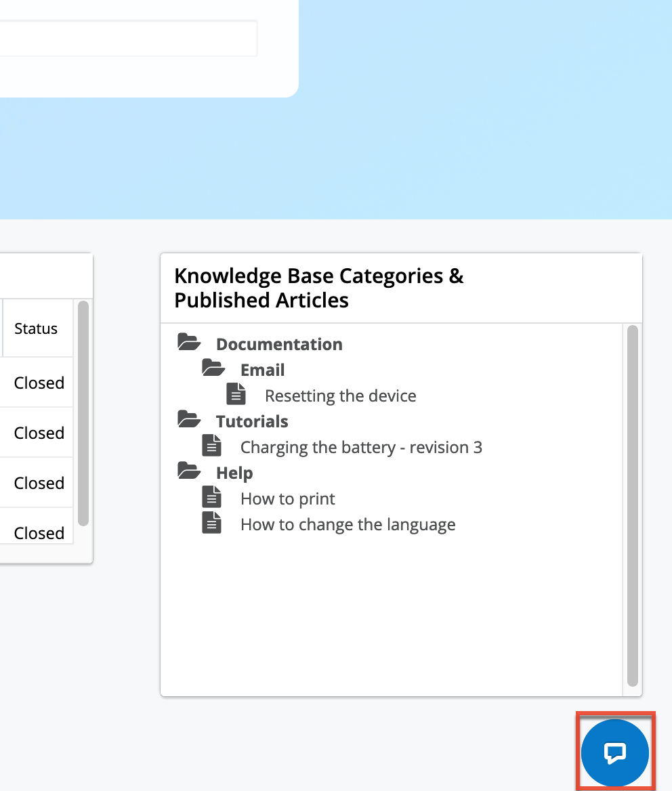Click the Documentation folder icon
Screen dimensions: 672x791
pyautogui.click(x=189, y=343)
